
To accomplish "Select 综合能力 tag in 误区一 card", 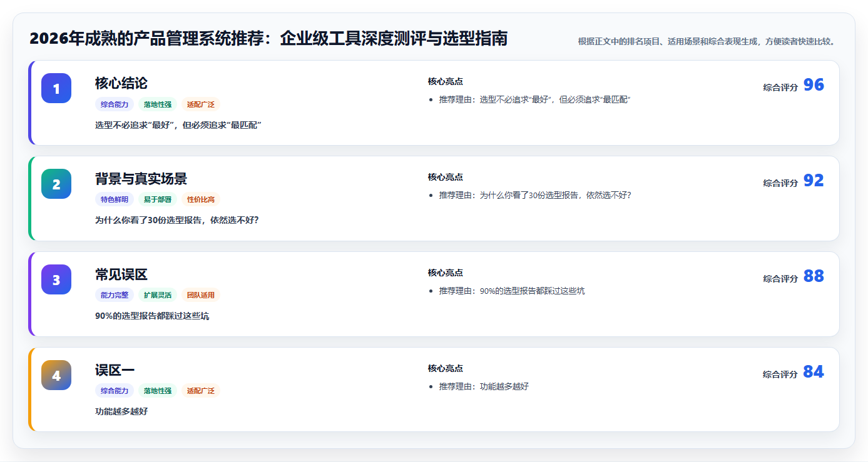I will pos(115,391).
